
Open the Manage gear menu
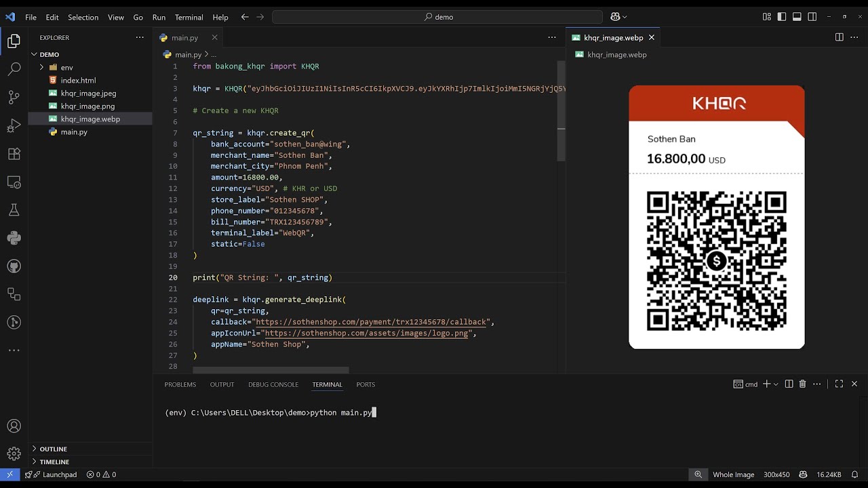tap(14, 453)
